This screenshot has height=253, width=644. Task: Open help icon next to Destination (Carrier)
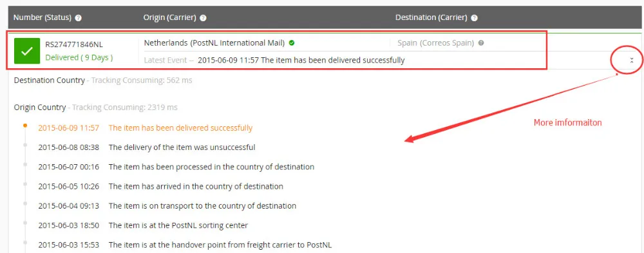pyautogui.click(x=475, y=18)
